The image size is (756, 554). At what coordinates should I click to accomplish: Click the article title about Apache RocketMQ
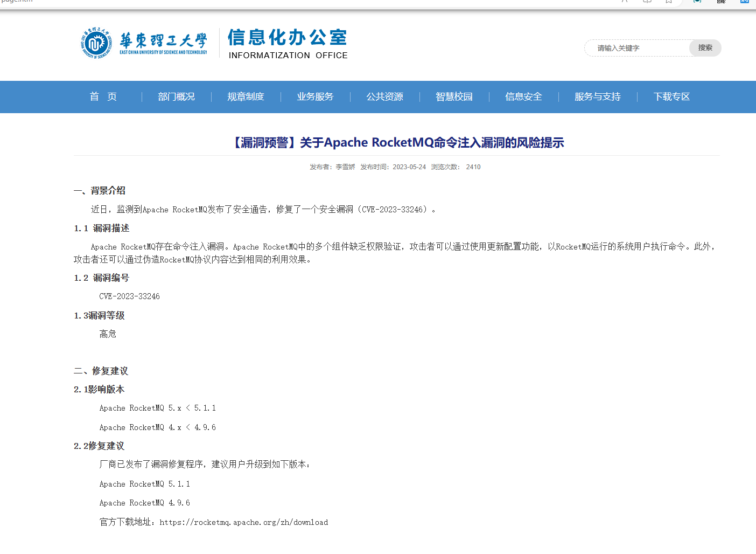point(397,142)
